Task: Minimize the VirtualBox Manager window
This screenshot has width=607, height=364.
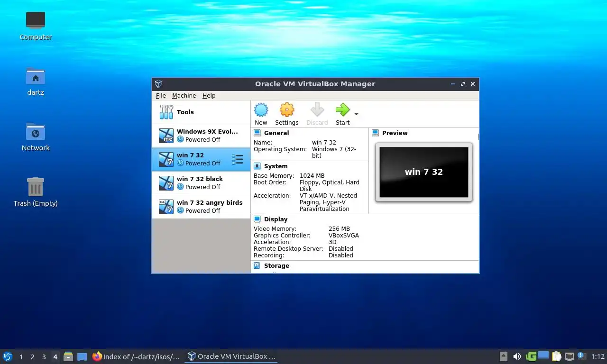Action: 453,84
